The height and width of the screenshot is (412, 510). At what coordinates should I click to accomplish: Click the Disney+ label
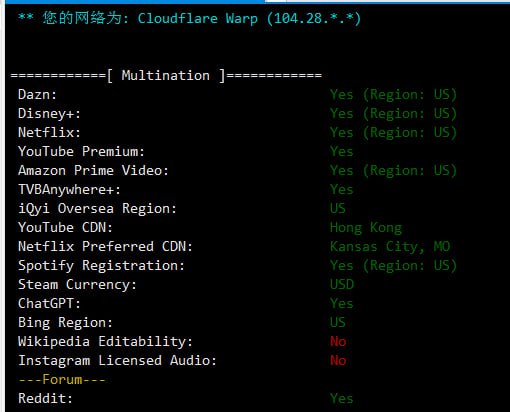[x=49, y=114]
